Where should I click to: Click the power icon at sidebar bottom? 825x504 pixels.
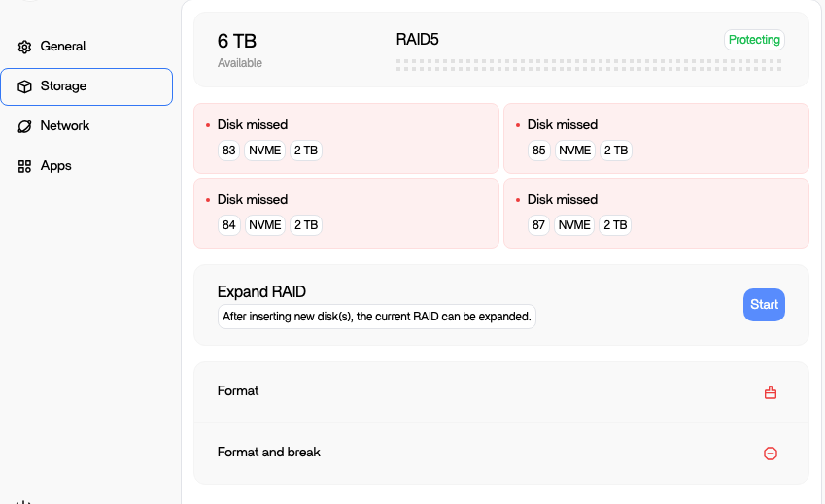pos(23,501)
